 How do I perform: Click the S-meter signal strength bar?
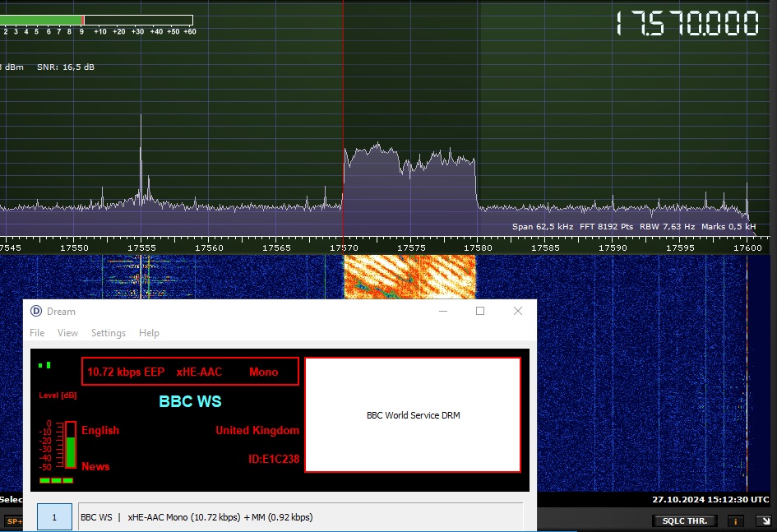[96, 20]
